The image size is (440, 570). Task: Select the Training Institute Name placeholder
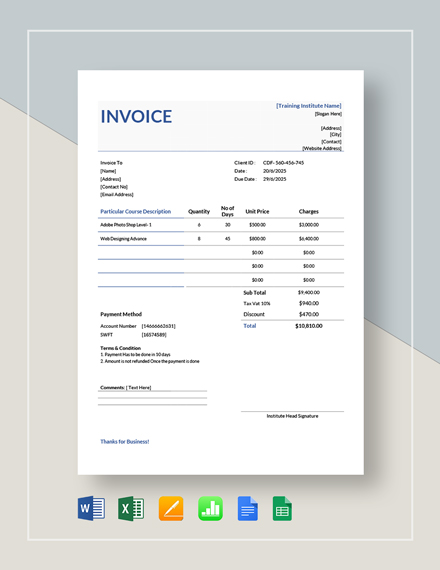click(308, 106)
